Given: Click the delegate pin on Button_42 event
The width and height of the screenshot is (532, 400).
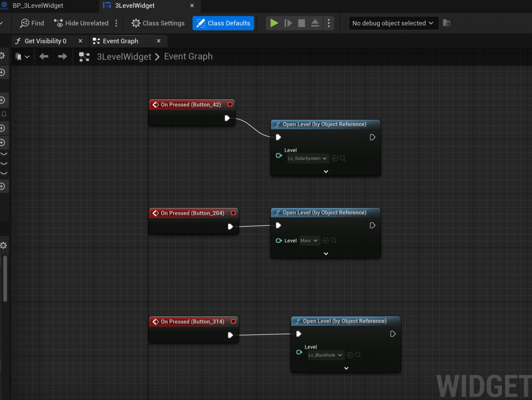Looking at the screenshot, I should [x=230, y=104].
